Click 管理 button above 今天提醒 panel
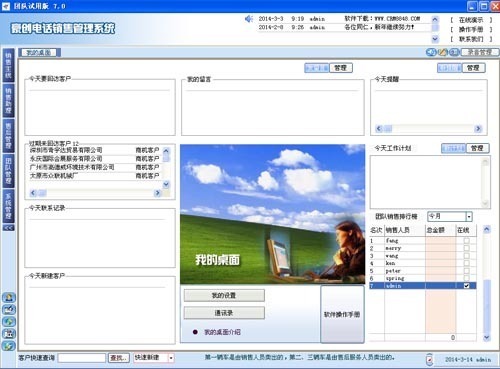Screen dimensions: 500x369 tap(473, 68)
